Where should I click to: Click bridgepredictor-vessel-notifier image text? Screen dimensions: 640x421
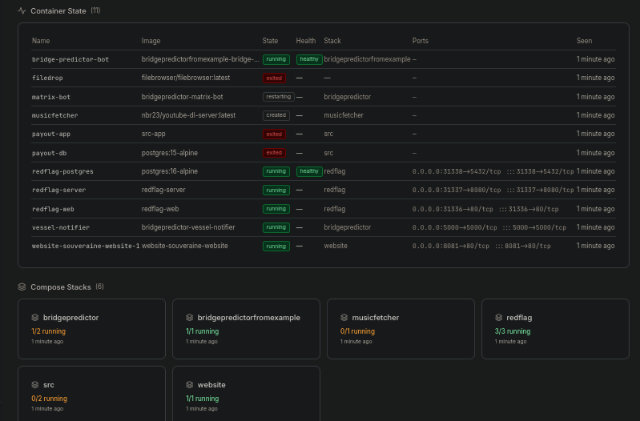pos(188,227)
